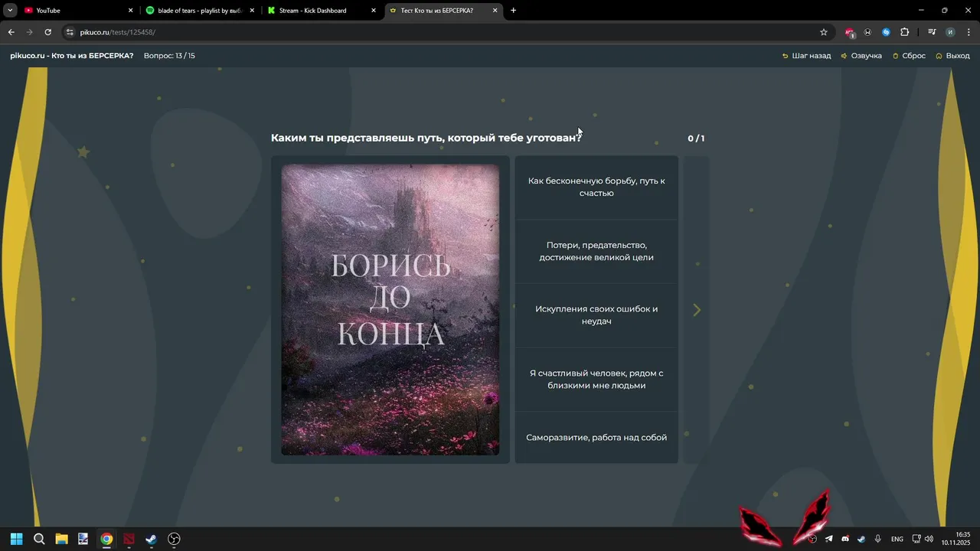Screen dimensions: 980x551
Task: Choose answer 'Искупления своих ошибок и неудач'
Action: [596, 315]
